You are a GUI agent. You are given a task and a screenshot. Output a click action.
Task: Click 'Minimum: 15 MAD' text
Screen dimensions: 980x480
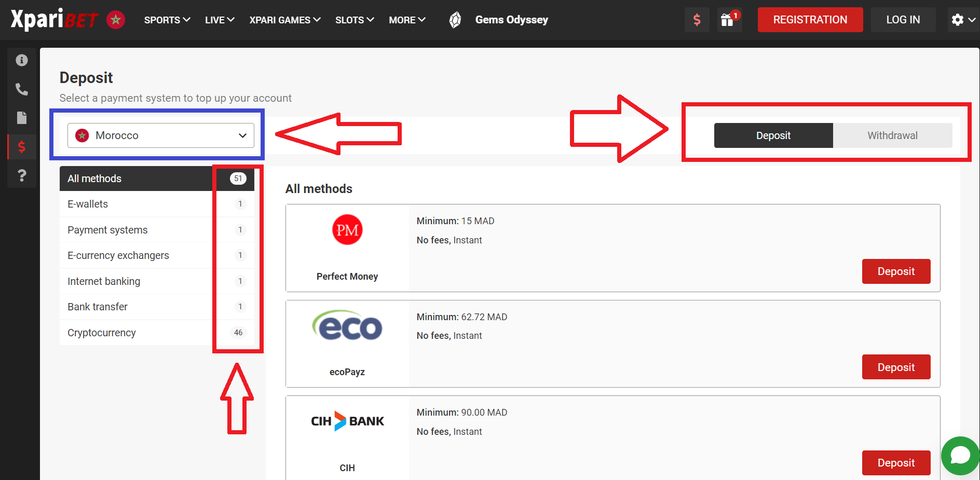[x=455, y=221]
